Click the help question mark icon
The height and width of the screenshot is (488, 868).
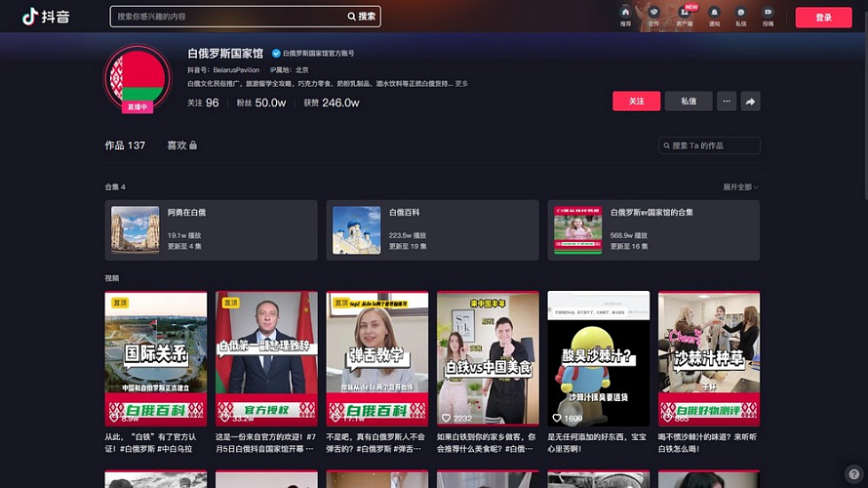tap(851, 471)
